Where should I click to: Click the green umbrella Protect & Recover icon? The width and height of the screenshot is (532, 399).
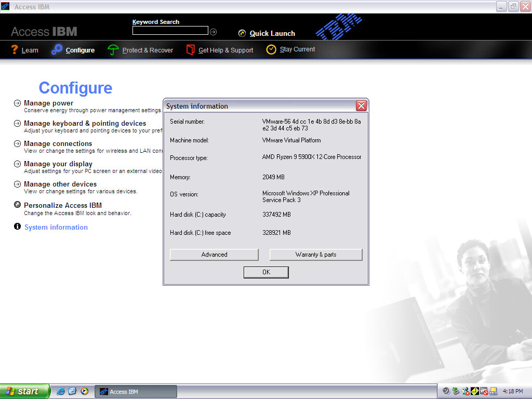point(113,50)
